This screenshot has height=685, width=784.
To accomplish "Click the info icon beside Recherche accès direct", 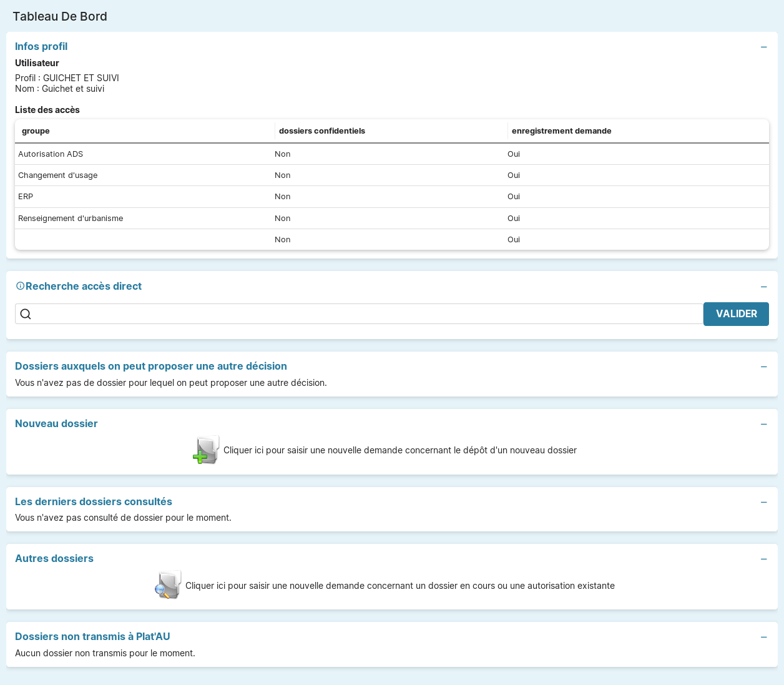I will 20,286.
